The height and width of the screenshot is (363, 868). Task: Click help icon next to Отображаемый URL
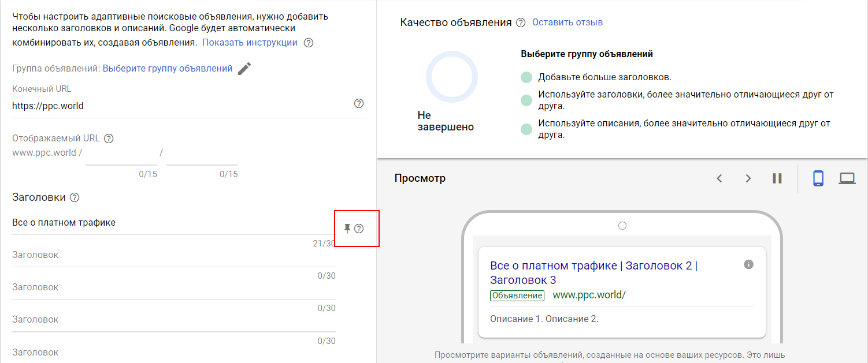point(109,139)
